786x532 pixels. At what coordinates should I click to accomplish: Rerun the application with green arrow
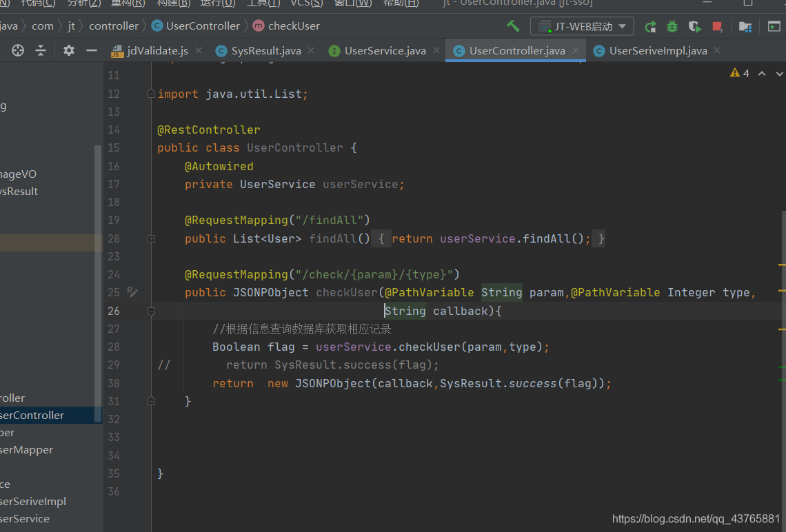pos(650,27)
